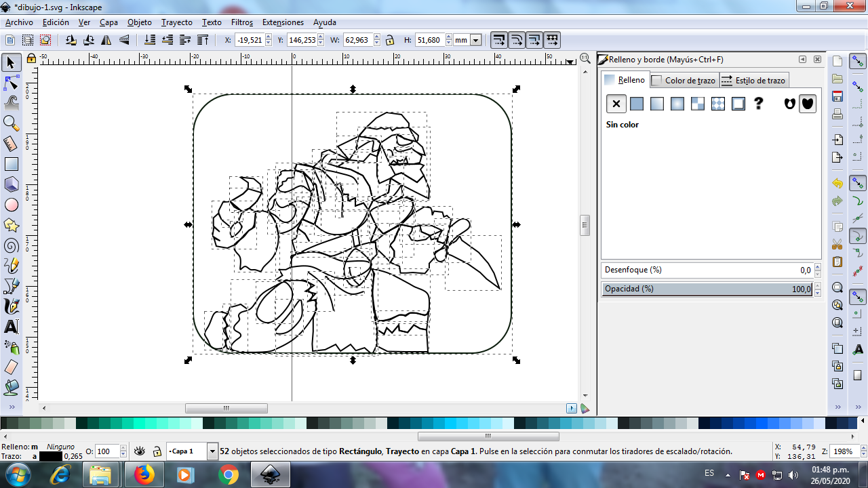Select the Pencil freehand tool

coord(11,266)
